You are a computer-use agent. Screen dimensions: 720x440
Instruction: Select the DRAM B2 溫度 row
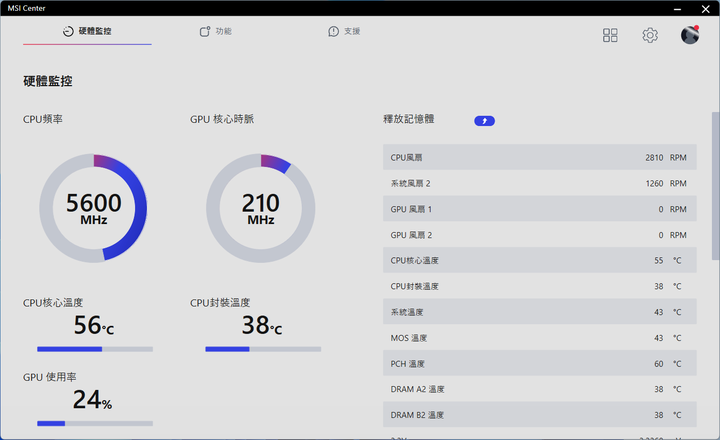[x=540, y=415]
